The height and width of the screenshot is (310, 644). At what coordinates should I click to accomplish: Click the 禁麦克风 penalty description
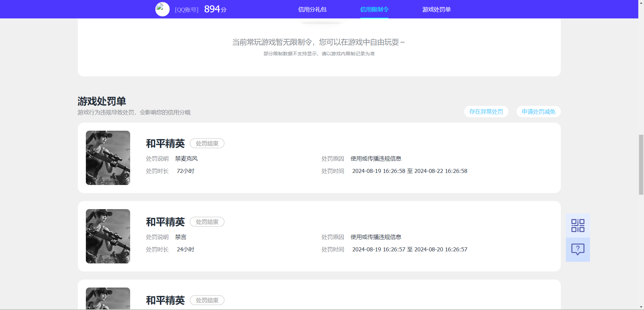[186, 159]
